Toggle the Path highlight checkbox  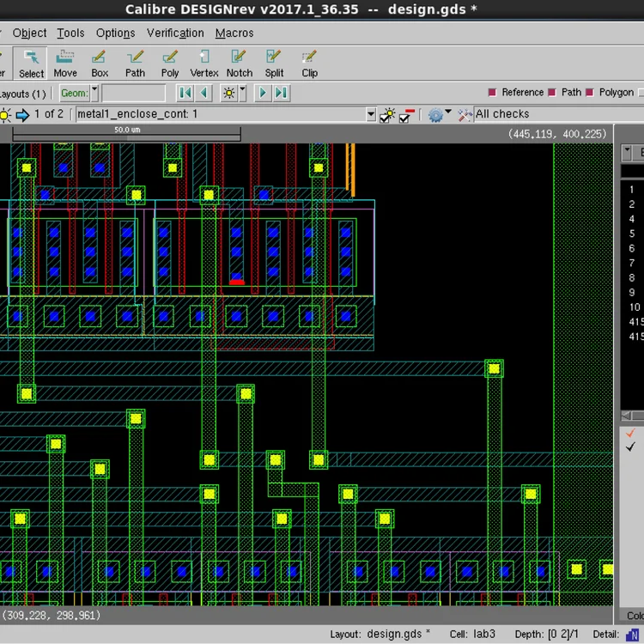[552, 93]
